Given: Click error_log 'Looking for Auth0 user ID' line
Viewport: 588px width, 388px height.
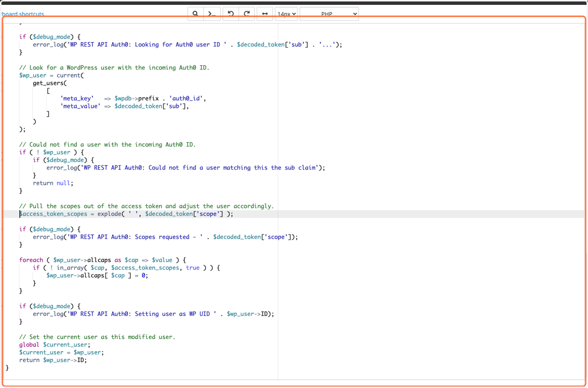Looking at the screenshot, I should [188, 45].
